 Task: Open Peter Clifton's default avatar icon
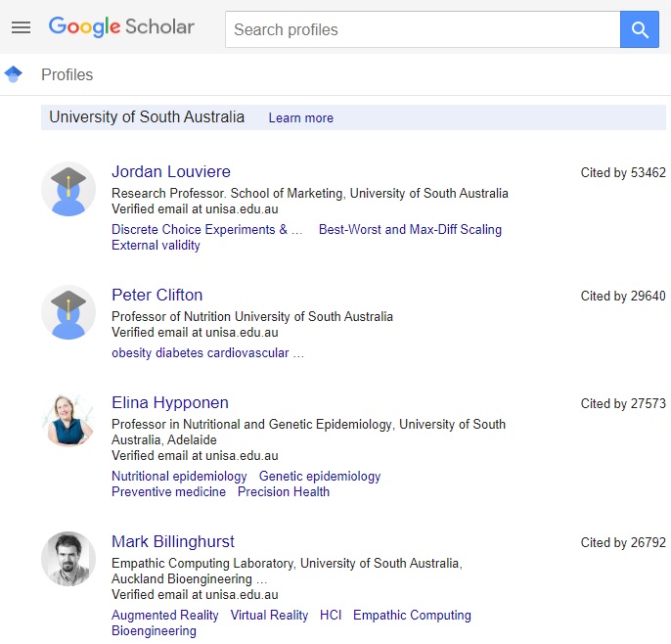(68, 312)
